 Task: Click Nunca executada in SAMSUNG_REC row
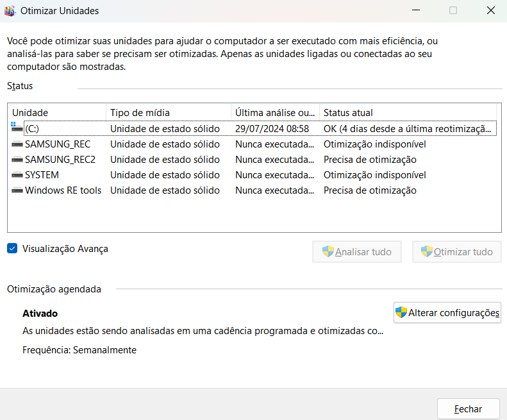click(x=274, y=144)
